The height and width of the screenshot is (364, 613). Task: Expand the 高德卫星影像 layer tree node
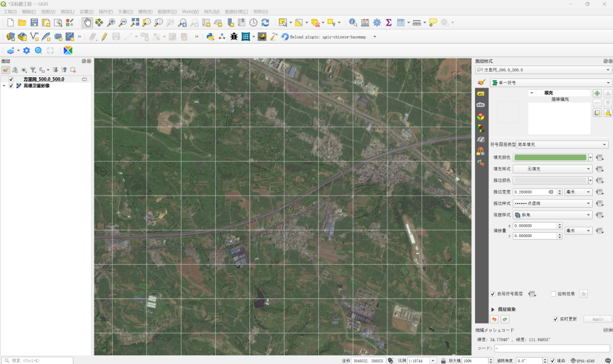(x=4, y=86)
